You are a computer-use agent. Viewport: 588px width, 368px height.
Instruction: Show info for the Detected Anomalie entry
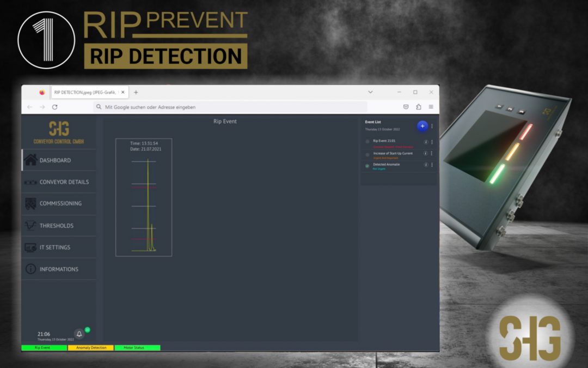pos(426,165)
